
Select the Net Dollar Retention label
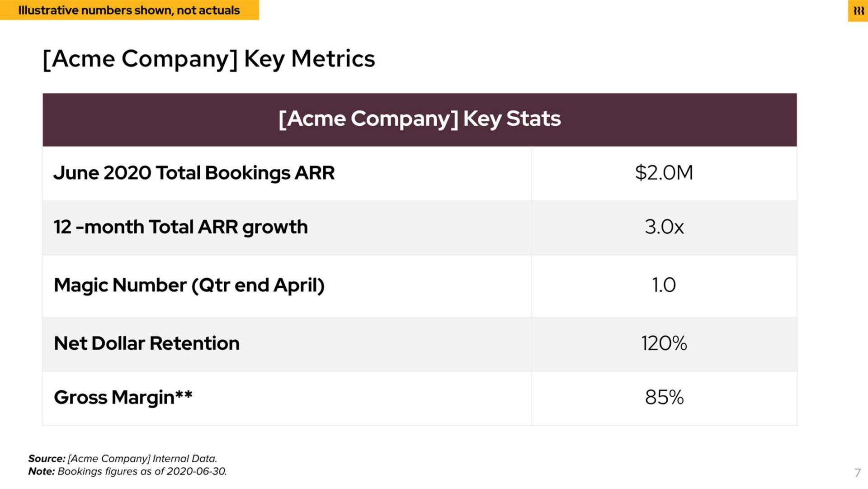pos(146,344)
